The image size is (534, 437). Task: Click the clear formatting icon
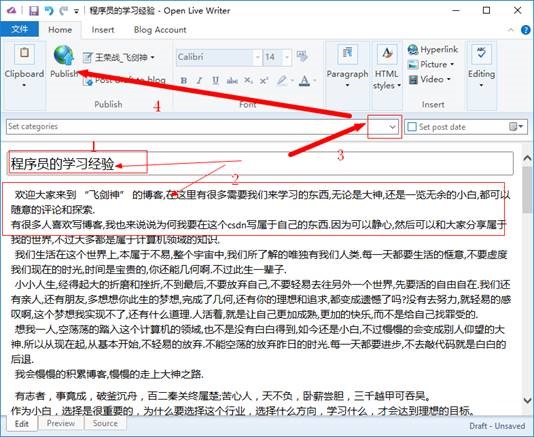point(302,56)
